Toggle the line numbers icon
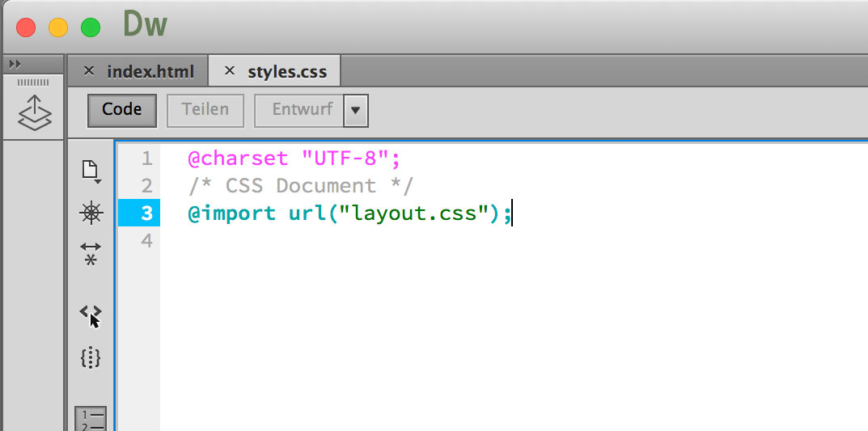 [91, 419]
